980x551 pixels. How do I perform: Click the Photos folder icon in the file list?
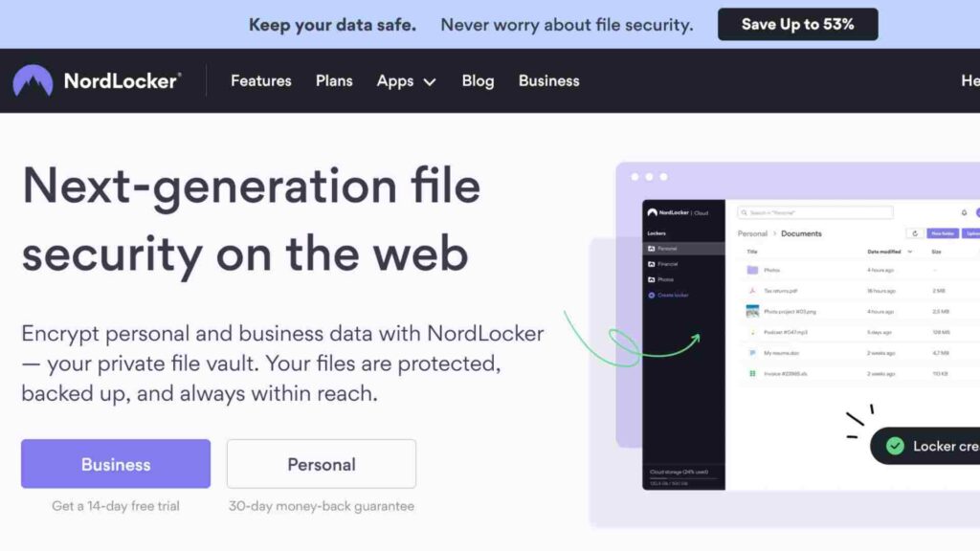[752, 270]
